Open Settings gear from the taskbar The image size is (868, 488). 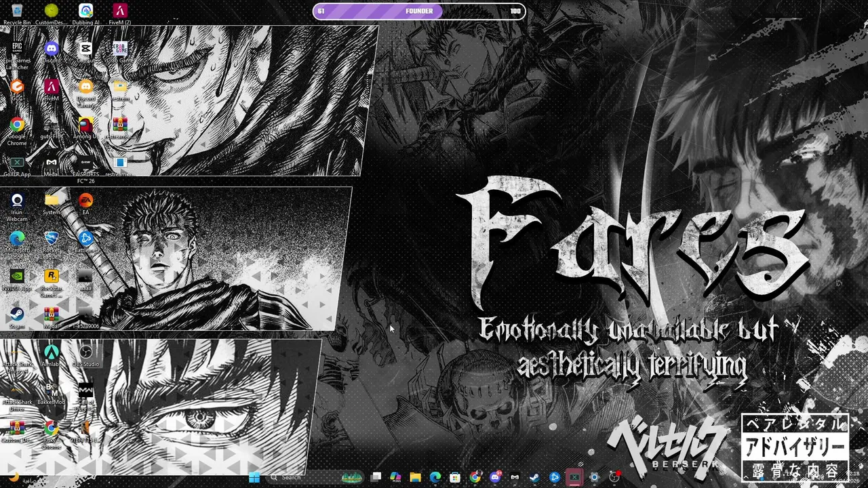(x=594, y=477)
